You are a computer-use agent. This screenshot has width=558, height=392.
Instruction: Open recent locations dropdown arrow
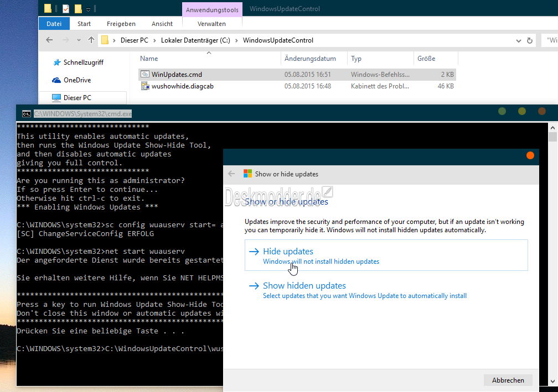pyautogui.click(x=79, y=40)
